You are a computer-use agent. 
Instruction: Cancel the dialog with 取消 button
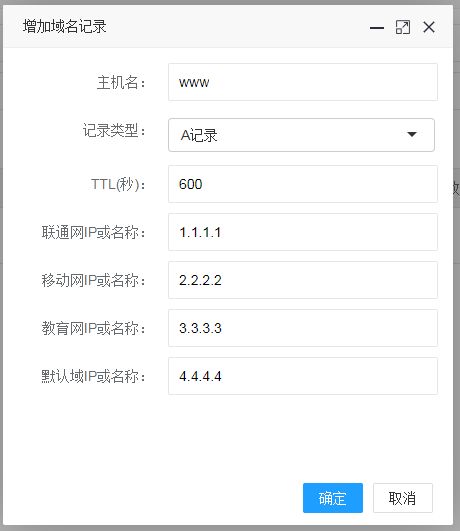coord(403,498)
